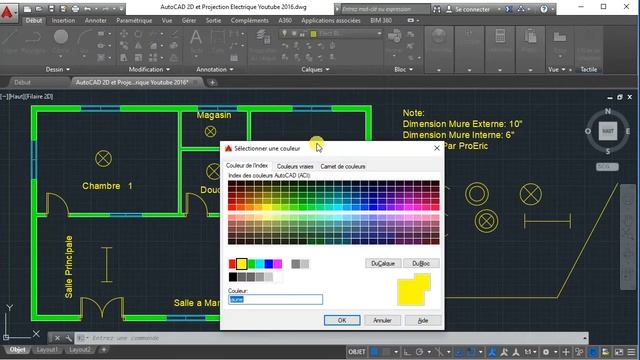Image resolution: width=640 pixels, height=360 pixels.
Task: Expand the Modification panel dropdown
Action: click(x=149, y=69)
